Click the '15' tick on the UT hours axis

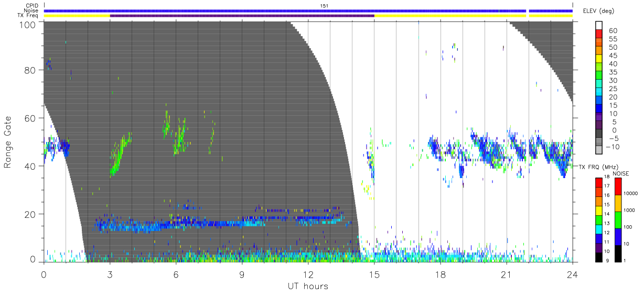[x=374, y=274]
